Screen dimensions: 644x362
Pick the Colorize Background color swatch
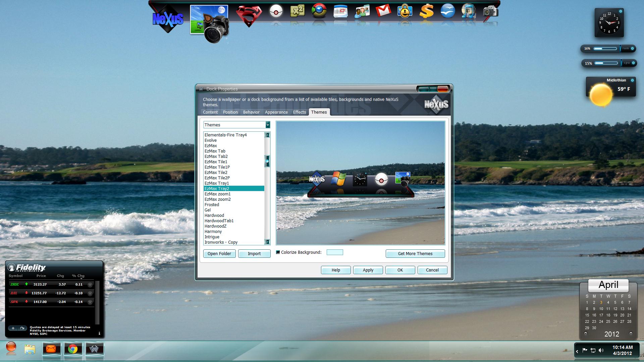pyautogui.click(x=334, y=252)
